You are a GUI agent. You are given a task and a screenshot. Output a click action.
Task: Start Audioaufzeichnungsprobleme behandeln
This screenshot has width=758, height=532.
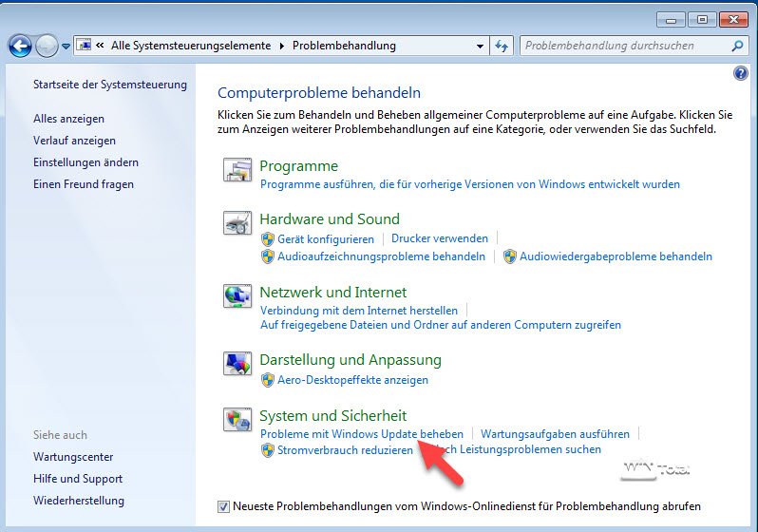click(382, 256)
